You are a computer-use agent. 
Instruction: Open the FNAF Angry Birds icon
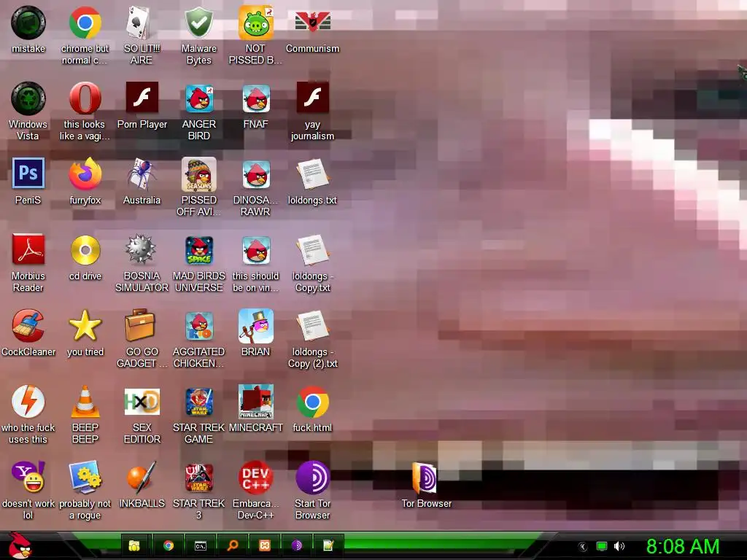pyautogui.click(x=255, y=98)
